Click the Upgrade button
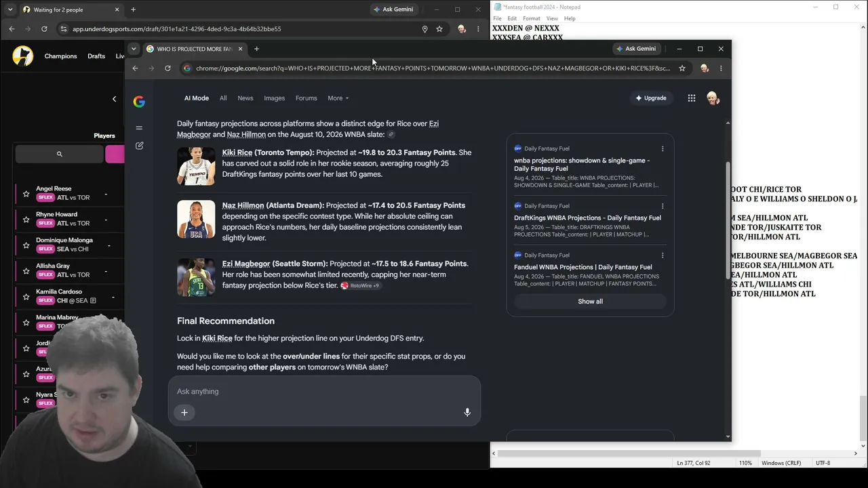 [x=651, y=98]
